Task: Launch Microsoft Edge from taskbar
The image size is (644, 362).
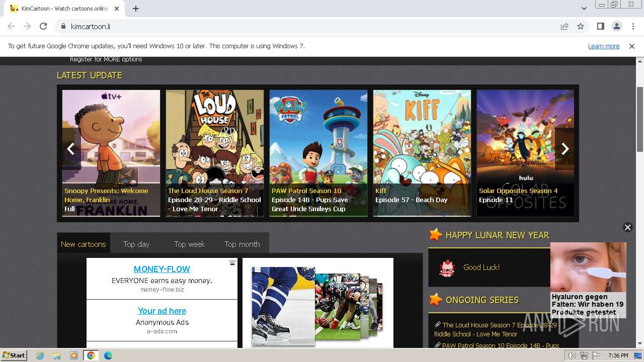Action: coord(108,355)
